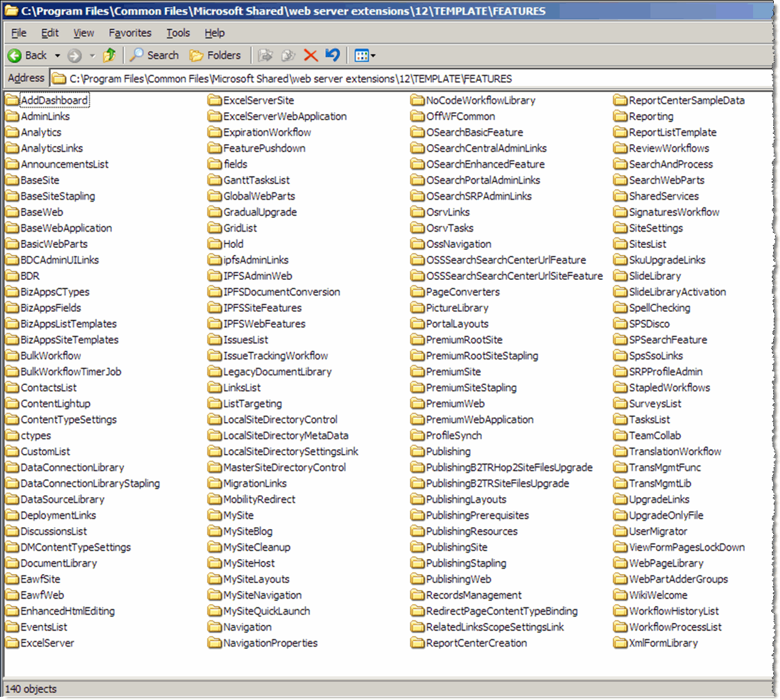Select the LocalSiteDirectorySettingsLink folder name
The width and height of the screenshot is (780, 700).
coord(291,451)
